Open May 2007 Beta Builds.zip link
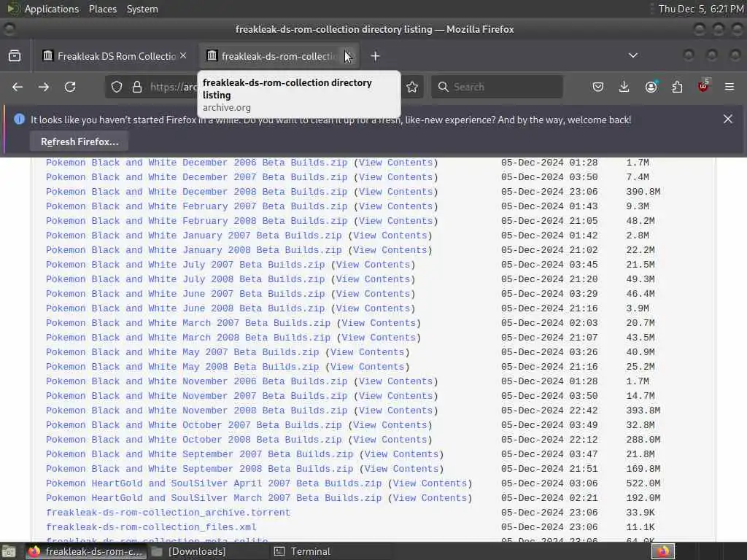747x560 pixels. click(182, 352)
